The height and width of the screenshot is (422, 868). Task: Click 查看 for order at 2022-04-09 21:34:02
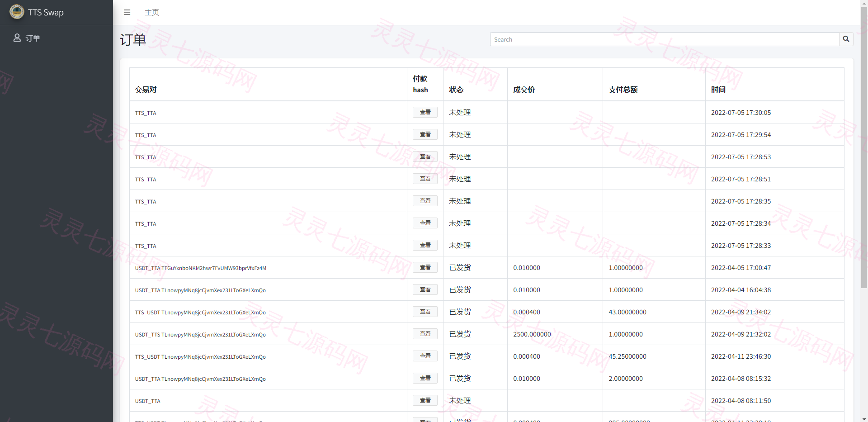425,312
